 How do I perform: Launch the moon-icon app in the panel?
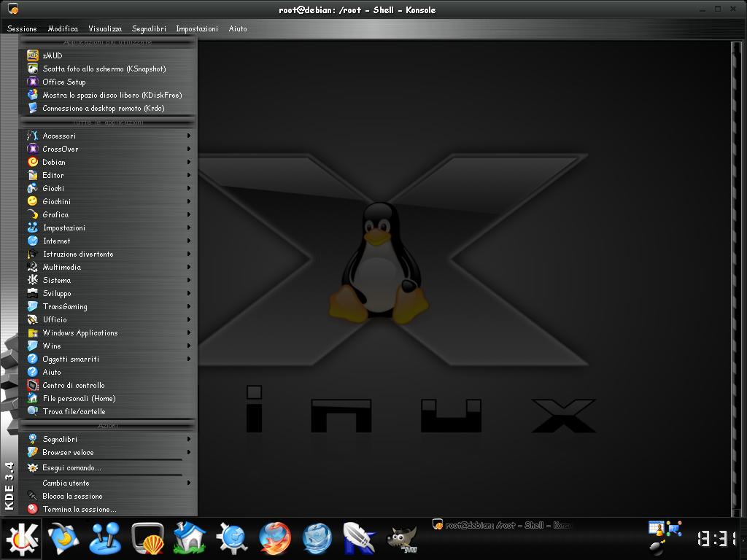(x=63, y=539)
